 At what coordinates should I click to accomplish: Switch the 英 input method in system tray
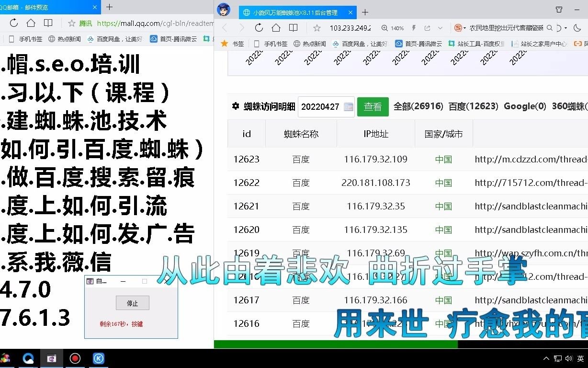point(580,358)
